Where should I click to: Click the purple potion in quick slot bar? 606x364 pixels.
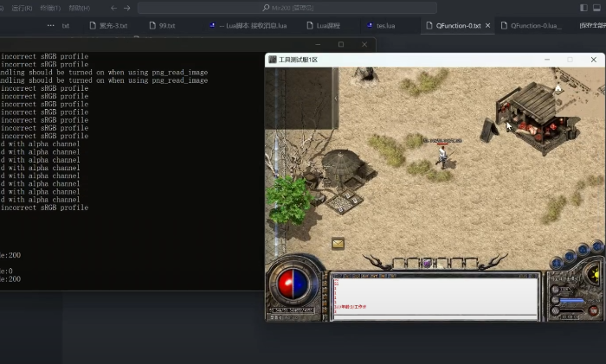pyautogui.click(x=426, y=263)
